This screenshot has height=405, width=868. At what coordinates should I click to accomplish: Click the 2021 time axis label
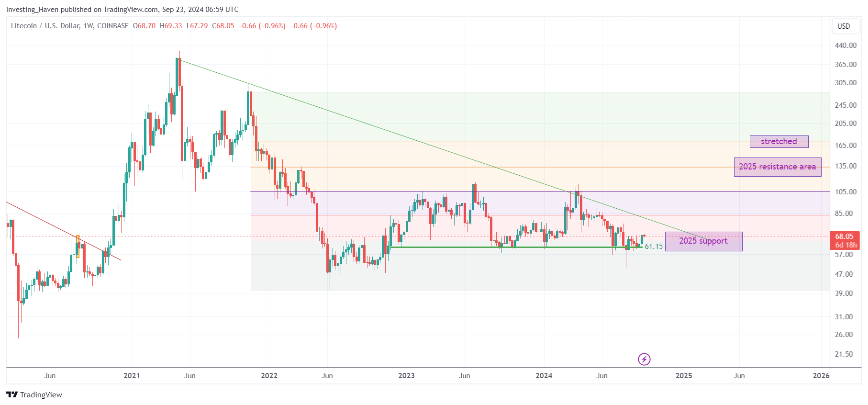132,376
